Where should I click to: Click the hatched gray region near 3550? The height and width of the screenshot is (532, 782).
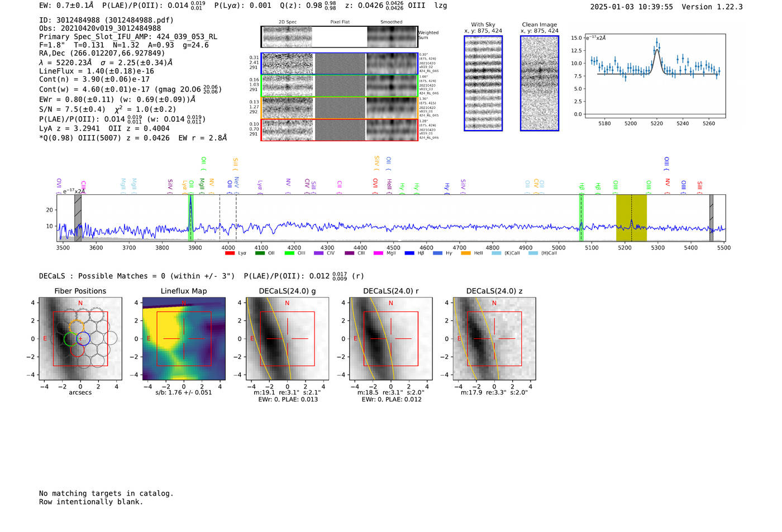(x=78, y=218)
